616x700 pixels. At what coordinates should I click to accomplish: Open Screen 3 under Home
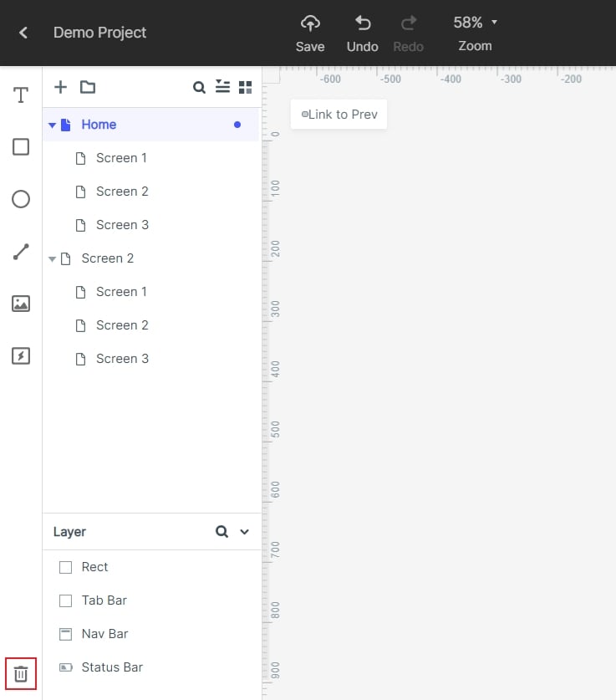[x=150, y=225]
